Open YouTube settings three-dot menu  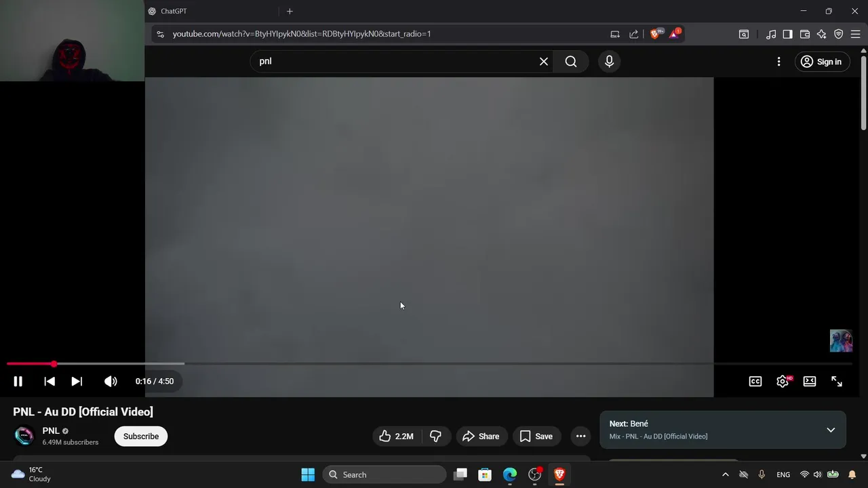(x=778, y=62)
